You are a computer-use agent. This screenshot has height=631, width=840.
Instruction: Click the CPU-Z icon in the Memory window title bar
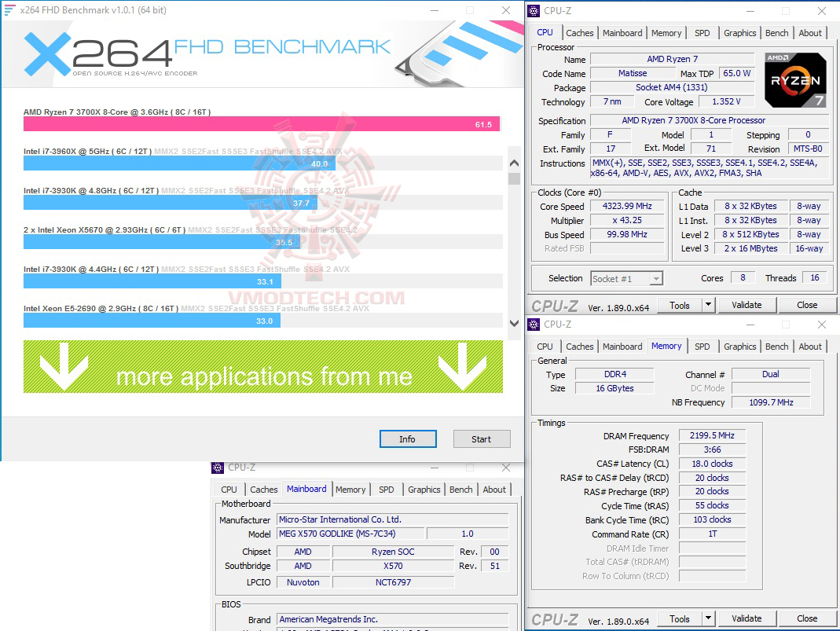pos(534,324)
